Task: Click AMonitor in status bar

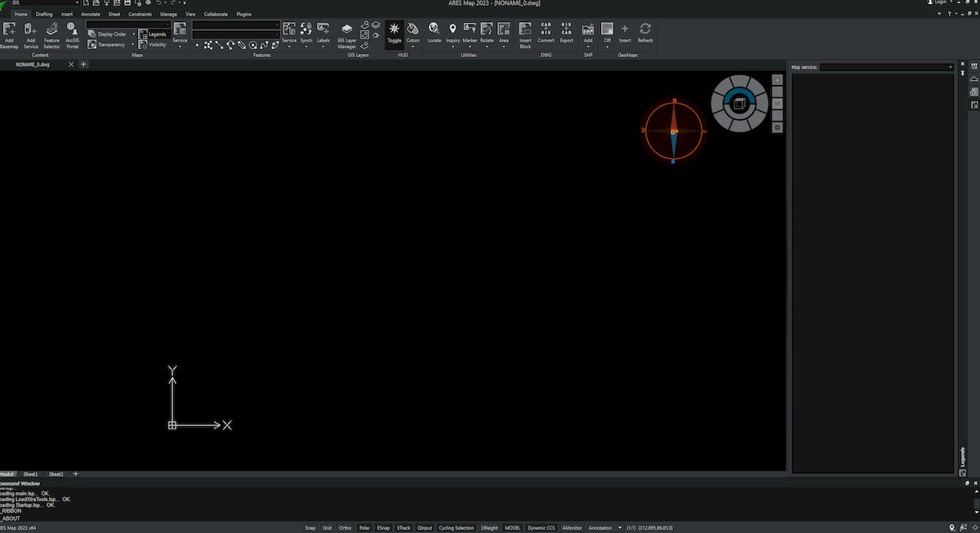Action: (572, 528)
